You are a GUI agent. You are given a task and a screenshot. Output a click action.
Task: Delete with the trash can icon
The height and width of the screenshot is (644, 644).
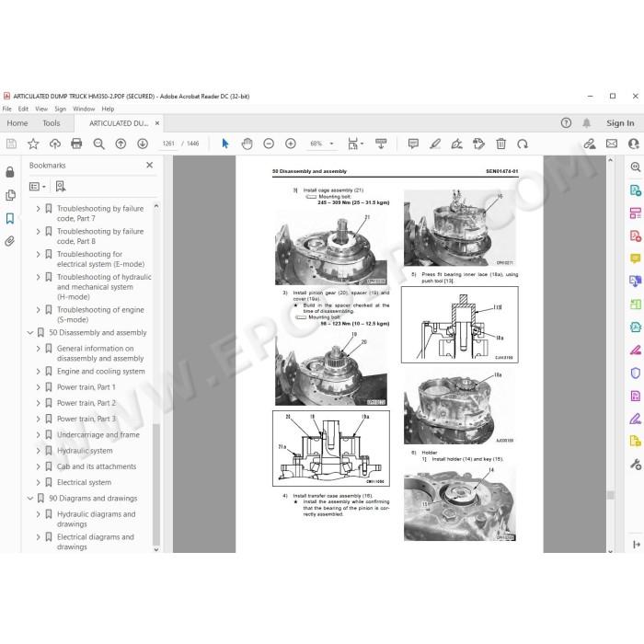pyautogui.click(x=500, y=144)
